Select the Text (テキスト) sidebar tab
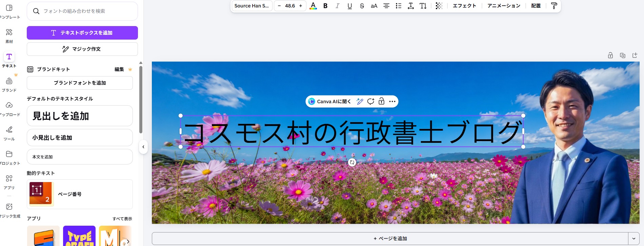Image resolution: width=644 pixels, height=246 pixels. coord(9,60)
